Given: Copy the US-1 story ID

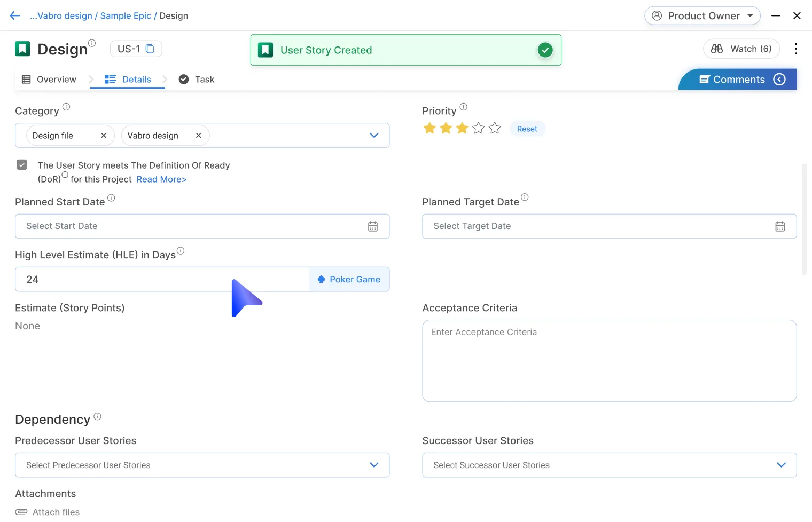Looking at the screenshot, I should (x=150, y=49).
